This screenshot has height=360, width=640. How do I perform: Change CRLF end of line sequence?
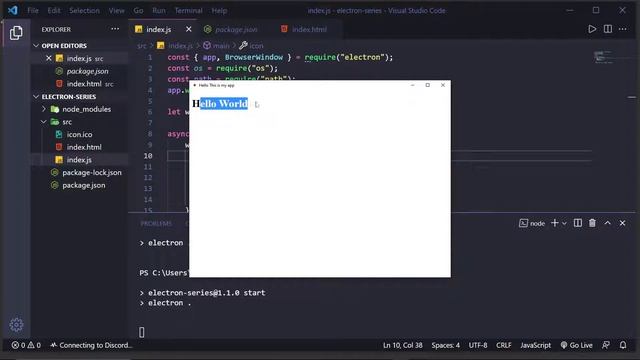click(x=504, y=345)
